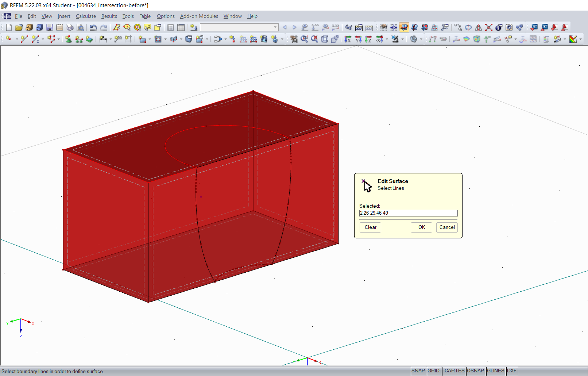This screenshot has height=376, width=588.
Task: Open the File menu
Action: coord(19,16)
